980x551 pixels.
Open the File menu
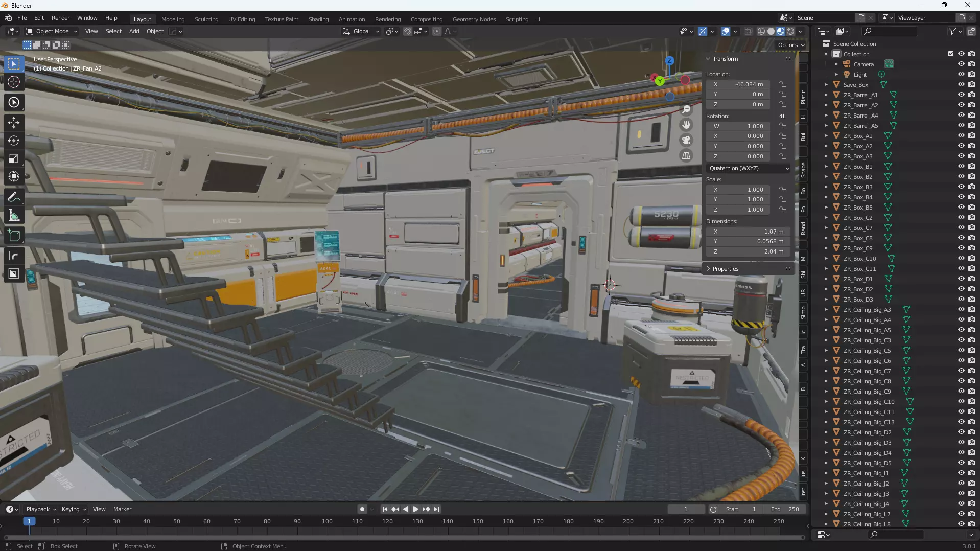(x=22, y=18)
